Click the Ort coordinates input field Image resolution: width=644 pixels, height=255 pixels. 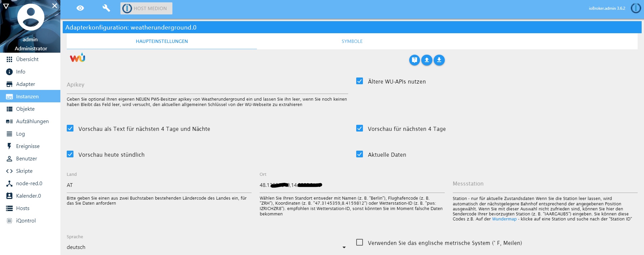point(352,185)
